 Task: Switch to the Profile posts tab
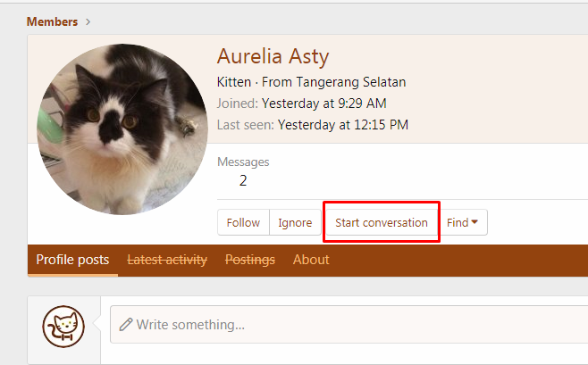click(72, 260)
